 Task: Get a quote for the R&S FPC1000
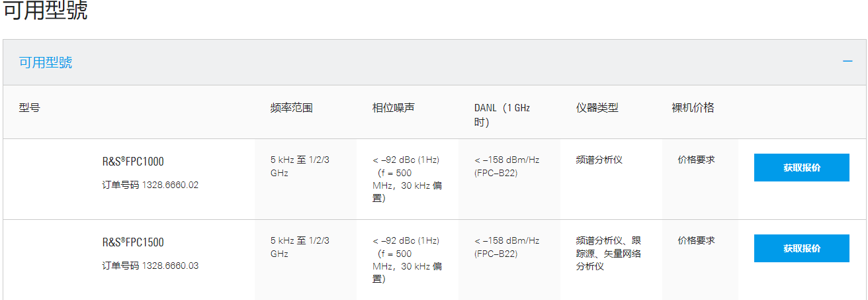[801, 168]
